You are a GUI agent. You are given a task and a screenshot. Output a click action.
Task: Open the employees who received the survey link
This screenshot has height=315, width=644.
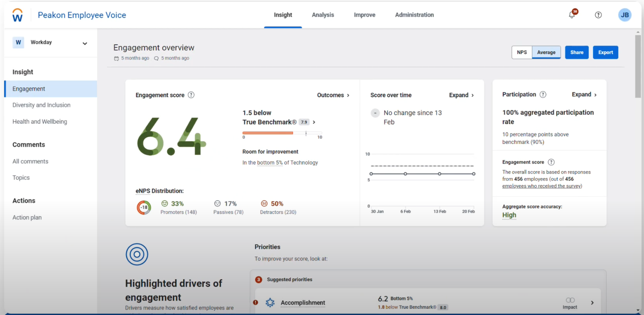tap(542, 186)
